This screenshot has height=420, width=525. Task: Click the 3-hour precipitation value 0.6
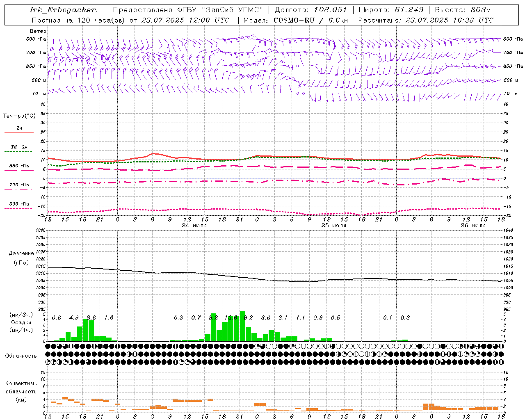pyautogui.click(x=57, y=317)
